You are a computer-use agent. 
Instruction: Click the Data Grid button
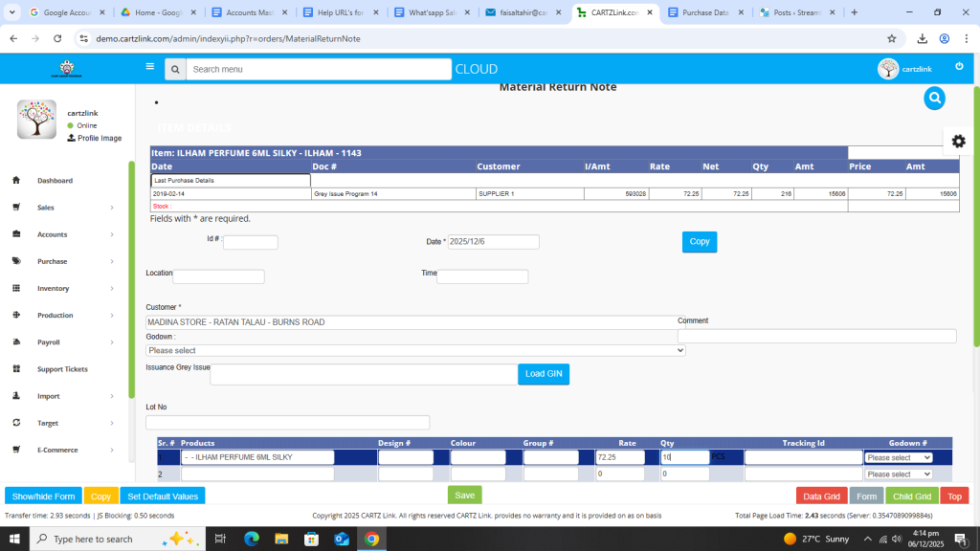click(x=821, y=496)
